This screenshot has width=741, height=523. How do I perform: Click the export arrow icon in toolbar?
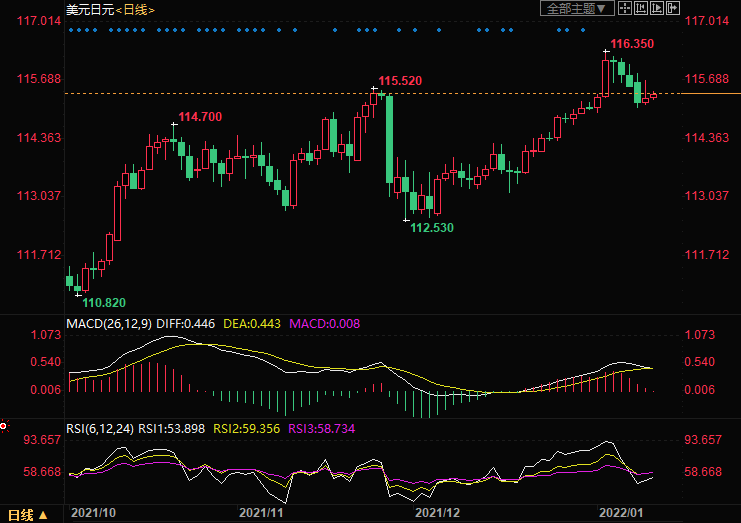pos(673,8)
